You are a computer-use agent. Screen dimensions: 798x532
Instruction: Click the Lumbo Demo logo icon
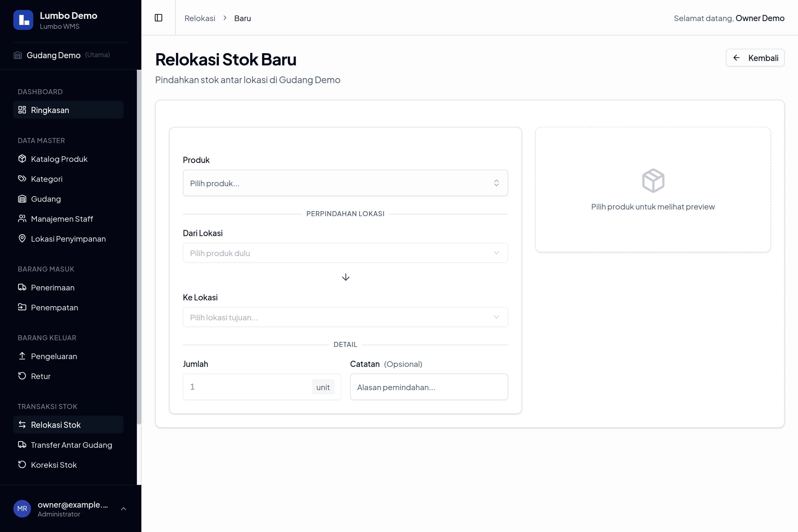coord(23,20)
